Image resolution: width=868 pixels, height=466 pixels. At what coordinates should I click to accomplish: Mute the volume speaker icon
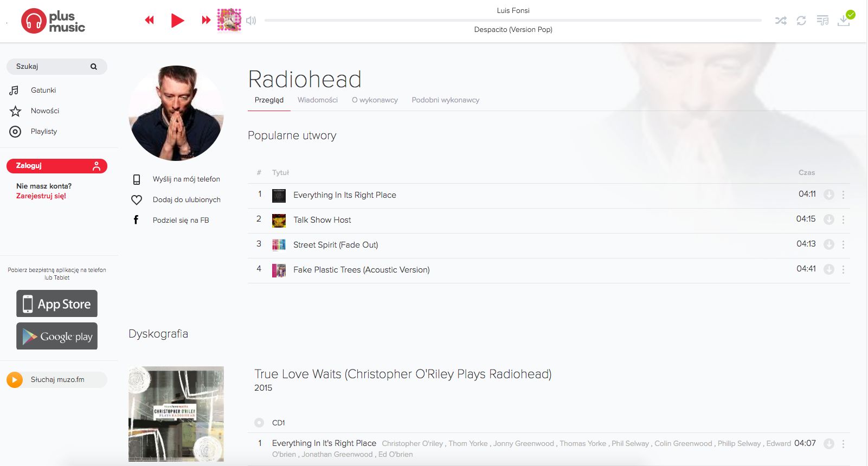click(250, 21)
